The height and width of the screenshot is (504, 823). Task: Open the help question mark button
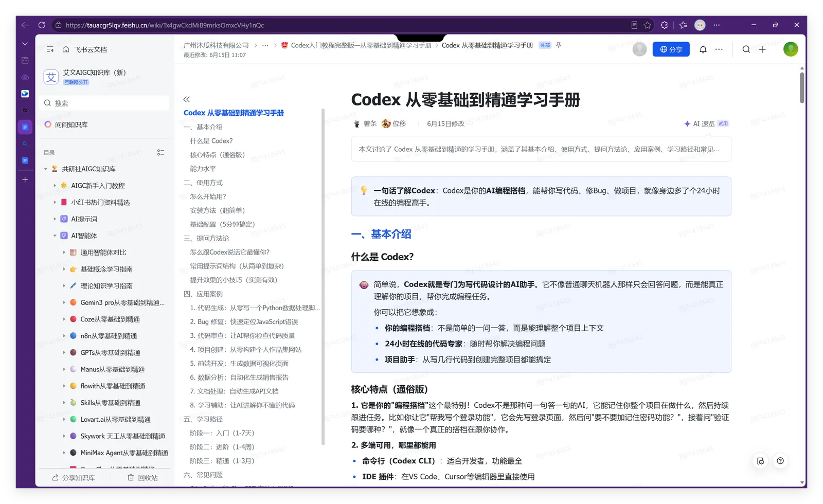pyautogui.click(x=780, y=461)
